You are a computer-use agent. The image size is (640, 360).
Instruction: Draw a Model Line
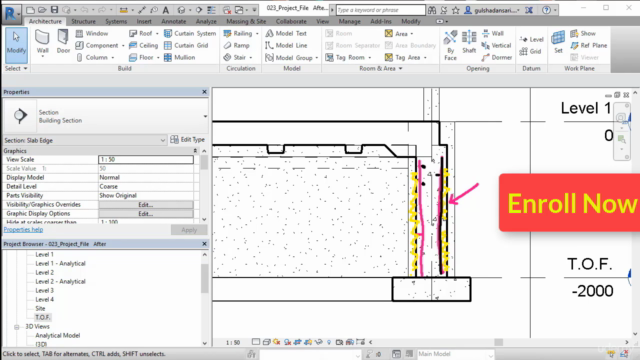click(x=286, y=45)
